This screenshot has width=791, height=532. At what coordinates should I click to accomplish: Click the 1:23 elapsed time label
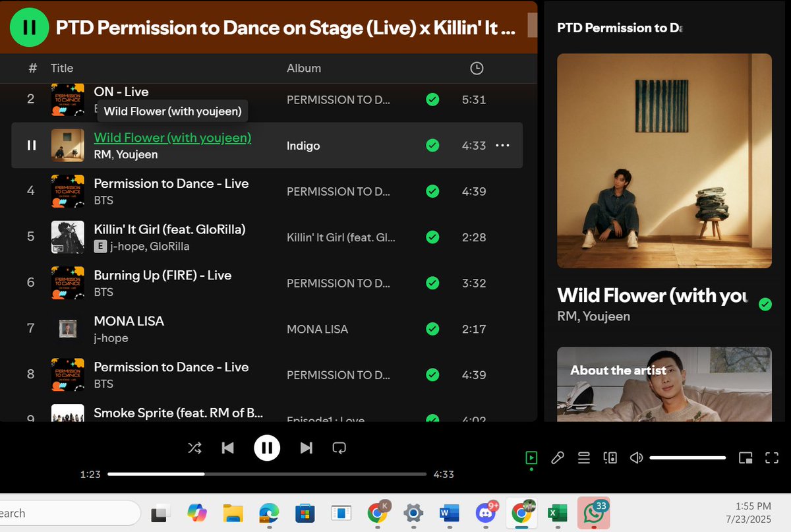click(90, 474)
